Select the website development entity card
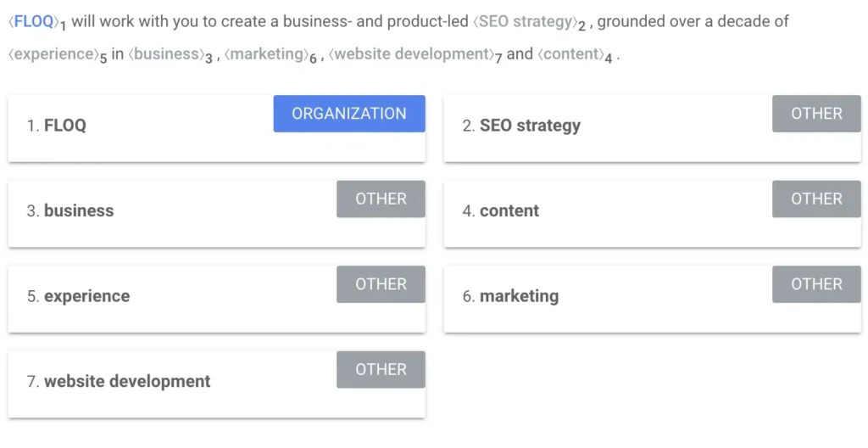Image resolution: width=868 pixels, height=448 pixels. click(x=216, y=385)
